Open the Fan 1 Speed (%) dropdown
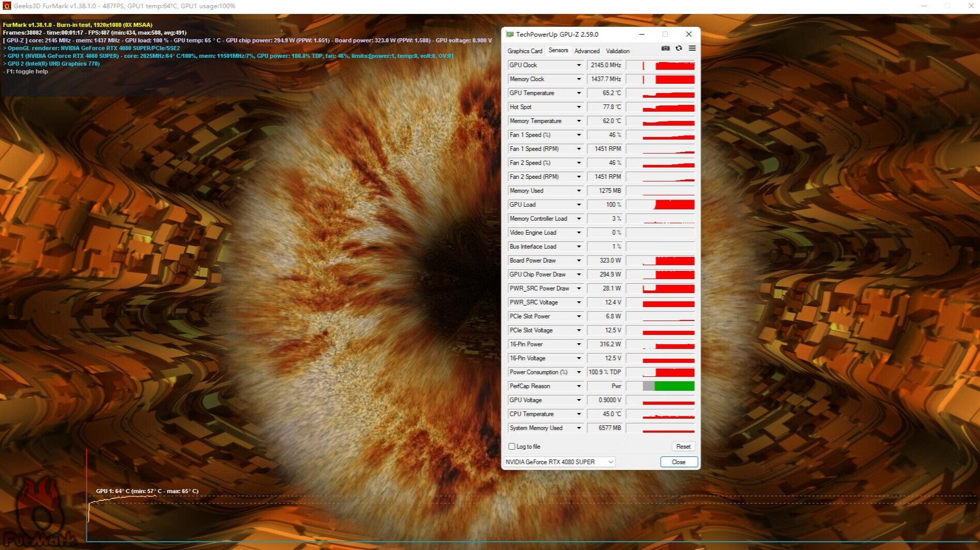This screenshot has width=980, height=550. point(579,135)
